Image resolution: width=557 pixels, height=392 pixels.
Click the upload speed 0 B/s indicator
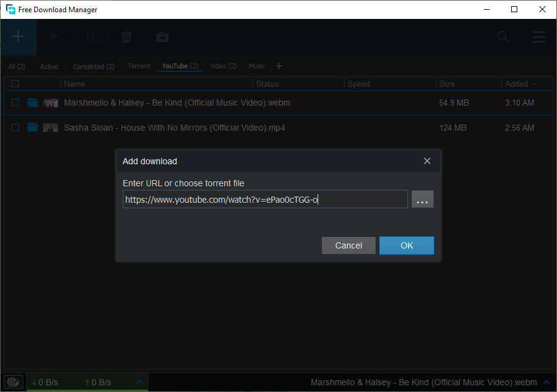pyautogui.click(x=98, y=382)
